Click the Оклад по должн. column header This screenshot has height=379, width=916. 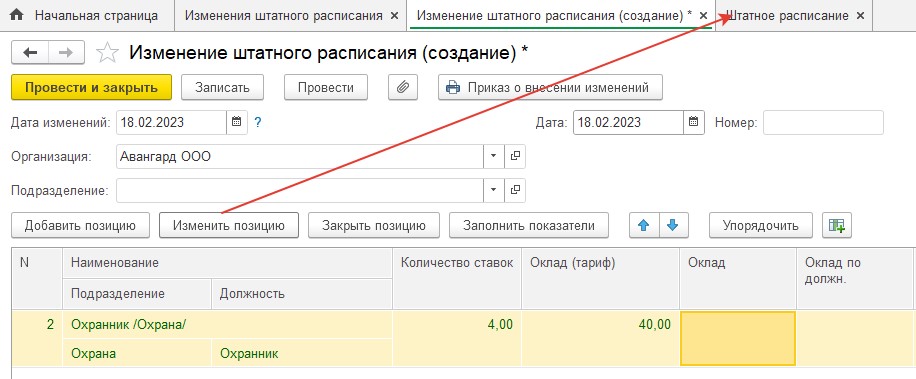(x=855, y=279)
